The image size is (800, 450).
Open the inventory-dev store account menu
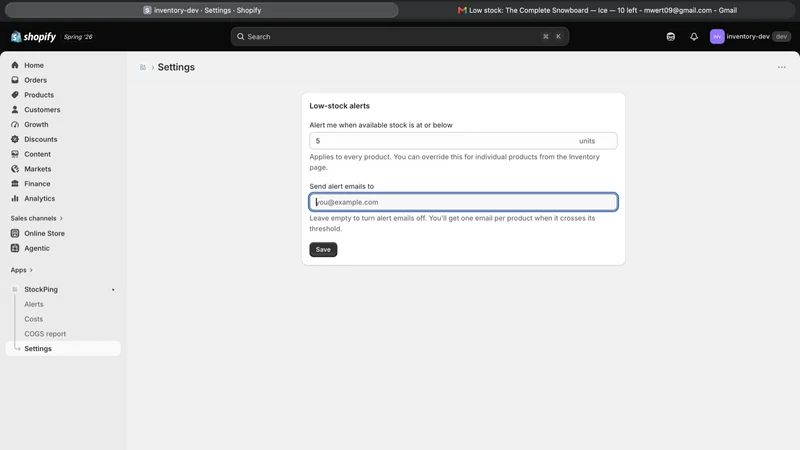pyautogui.click(x=750, y=37)
